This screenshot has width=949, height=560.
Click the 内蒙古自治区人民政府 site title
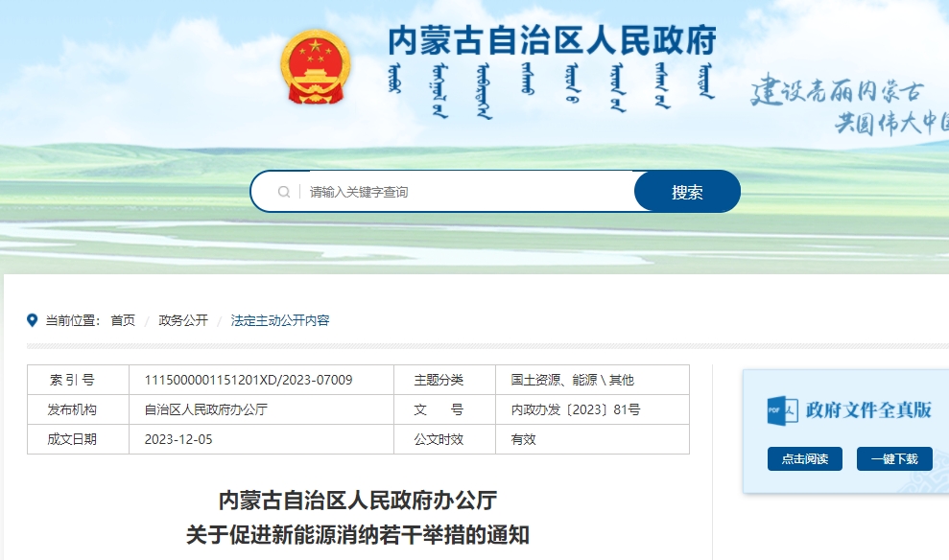(552, 41)
